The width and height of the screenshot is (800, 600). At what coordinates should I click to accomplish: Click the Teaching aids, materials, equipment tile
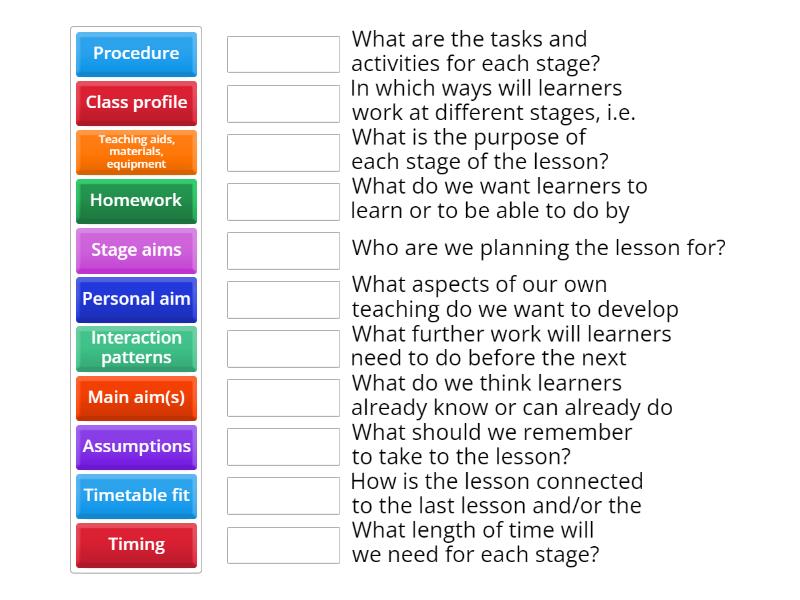[x=136, y=152]
